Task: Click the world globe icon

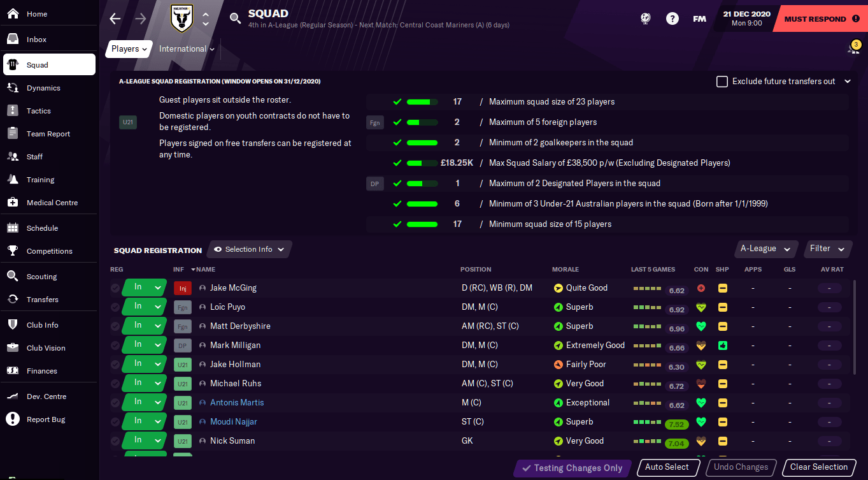Action: 646,19
